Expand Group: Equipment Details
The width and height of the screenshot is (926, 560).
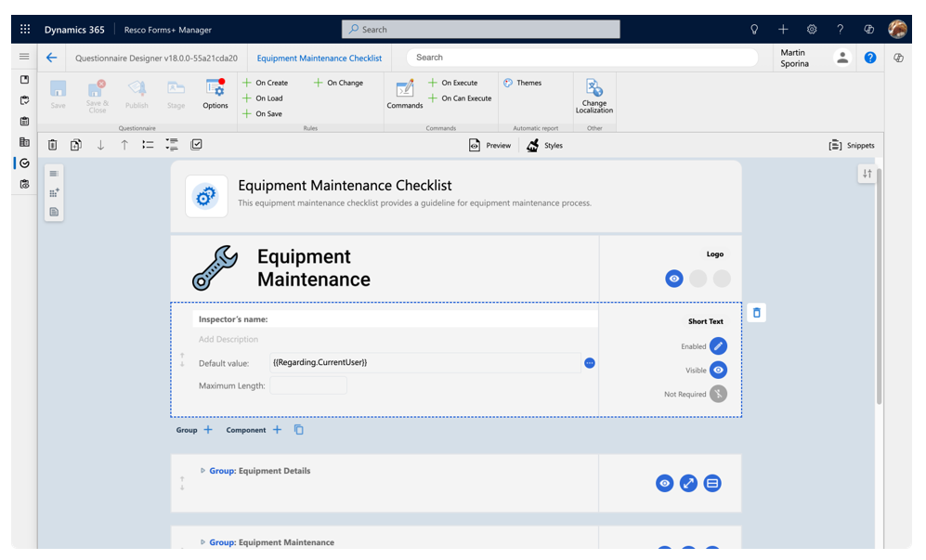click(x=204, y=471)
